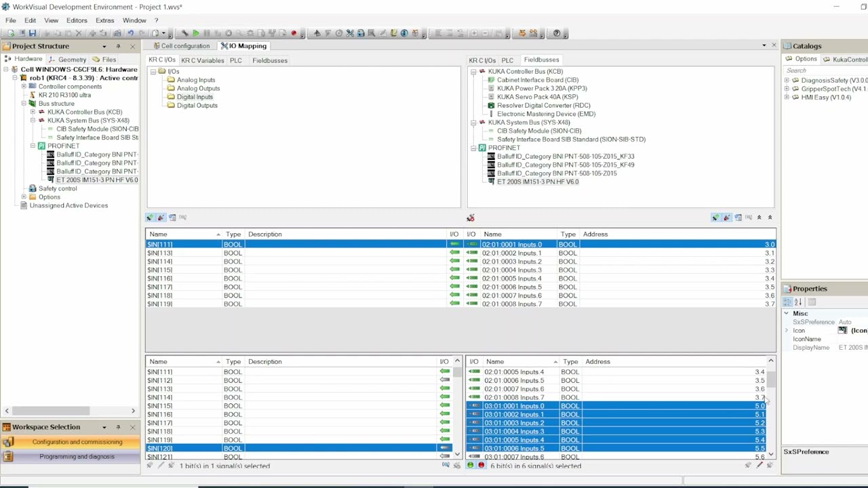Pin the Workspace Selection panel
Screen dimensions: 868x488
pyautogui.click(x=118, y=427)
